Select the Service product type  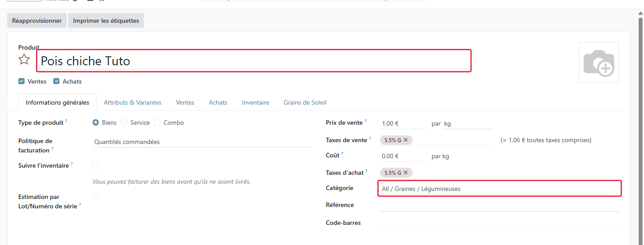124,122
